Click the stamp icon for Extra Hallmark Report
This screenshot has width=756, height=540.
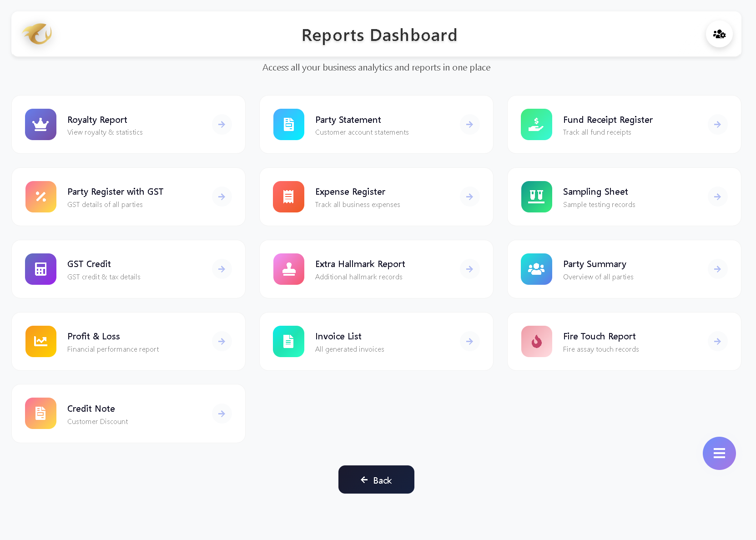tap(288, 269)
